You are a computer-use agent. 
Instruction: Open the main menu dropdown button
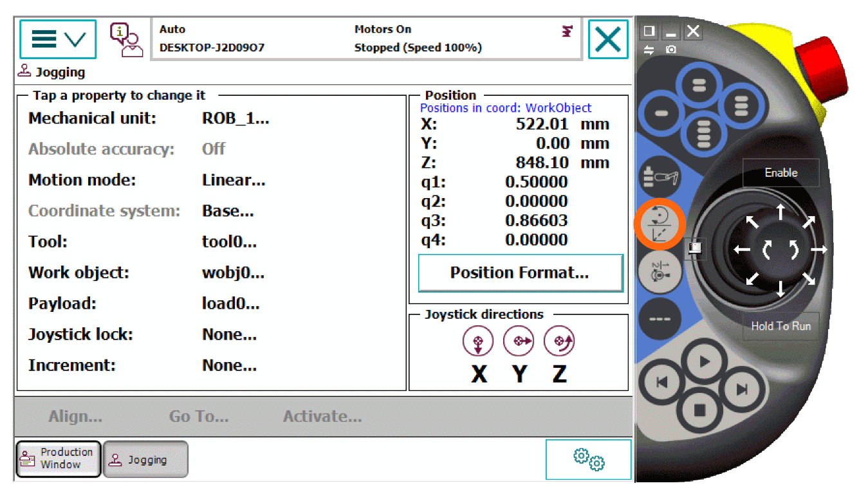click(58, 40)
